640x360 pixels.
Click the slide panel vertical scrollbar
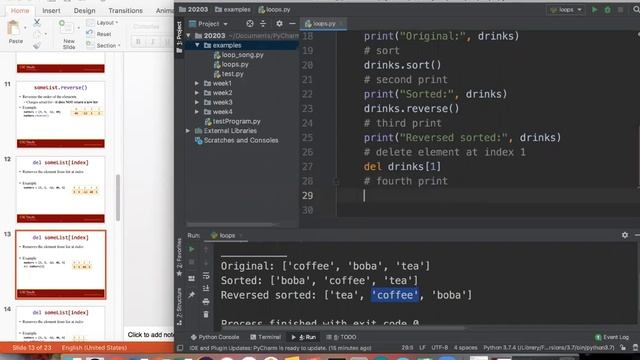(118, 198)
